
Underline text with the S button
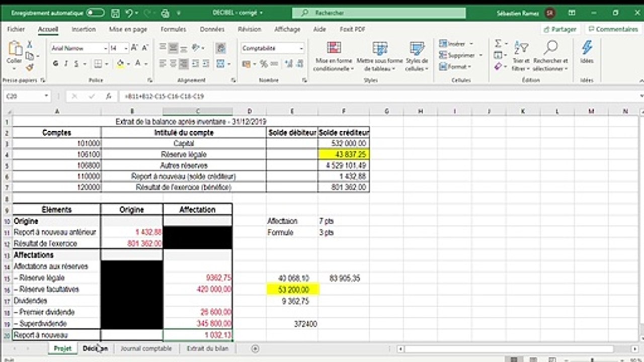76,64
